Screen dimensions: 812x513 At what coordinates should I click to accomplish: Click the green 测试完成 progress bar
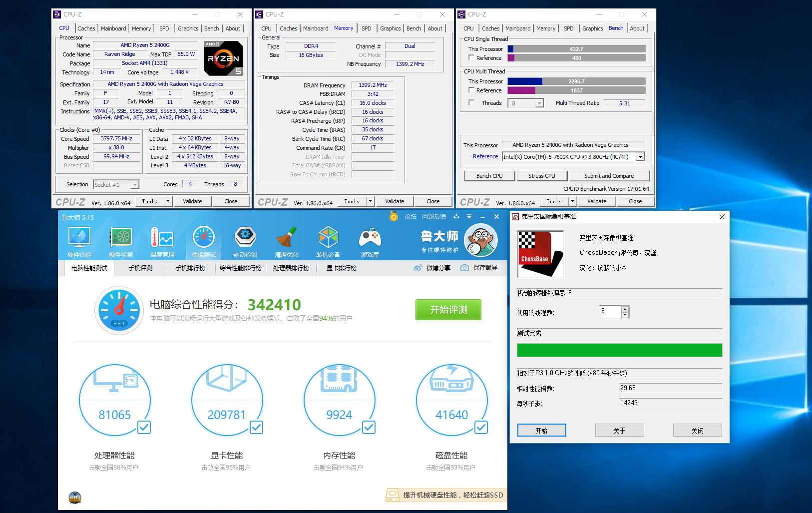click(x=619, y=350)
